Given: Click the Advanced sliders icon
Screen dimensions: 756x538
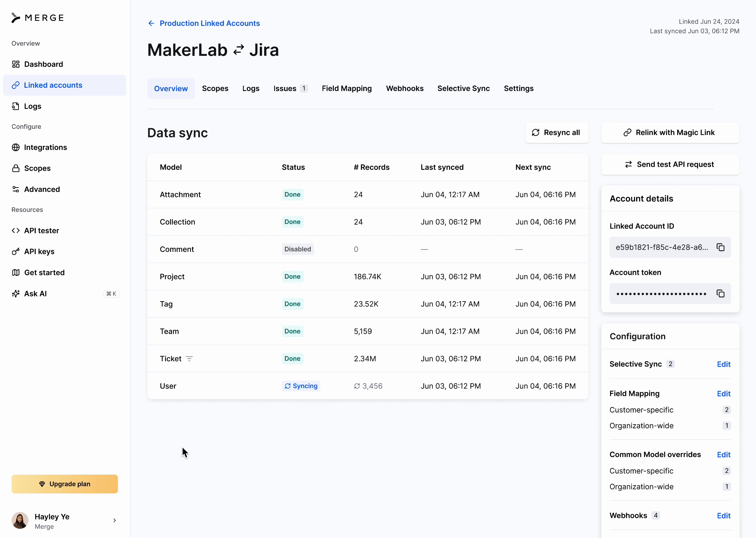Looking at the screenshot, I should point(16,189).
